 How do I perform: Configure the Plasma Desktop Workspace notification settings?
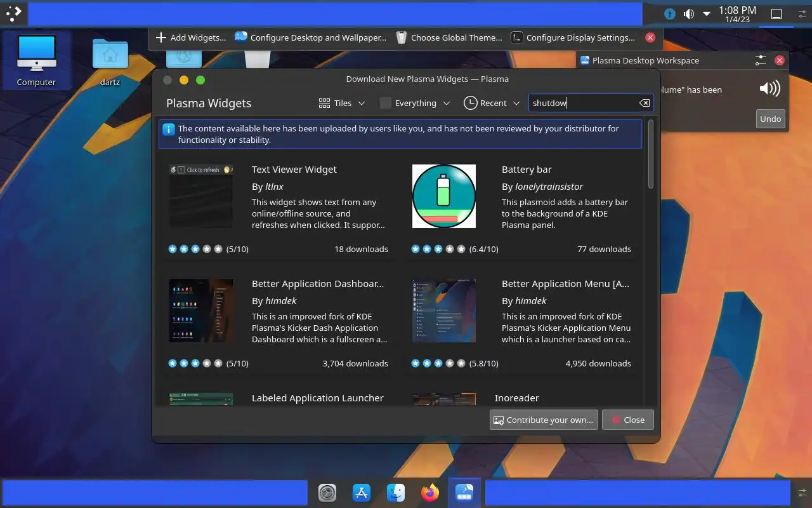pyautogui.click(x=761, y=60)
